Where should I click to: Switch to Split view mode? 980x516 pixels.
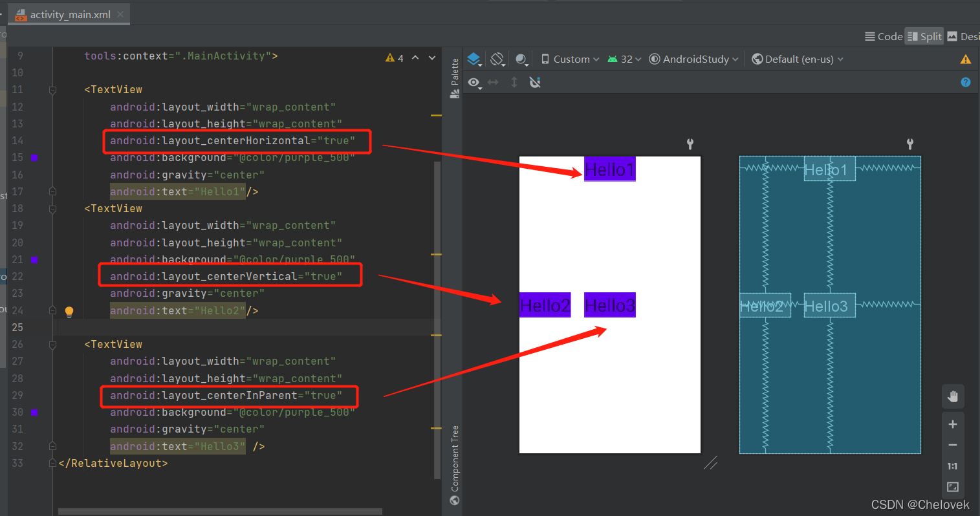point(924,37)
